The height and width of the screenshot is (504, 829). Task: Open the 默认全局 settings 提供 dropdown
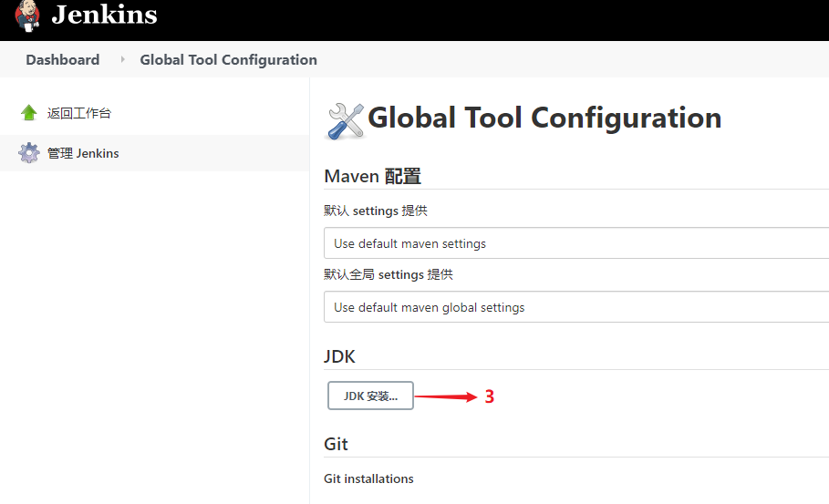pyautogui.click(x=576, y=307)
